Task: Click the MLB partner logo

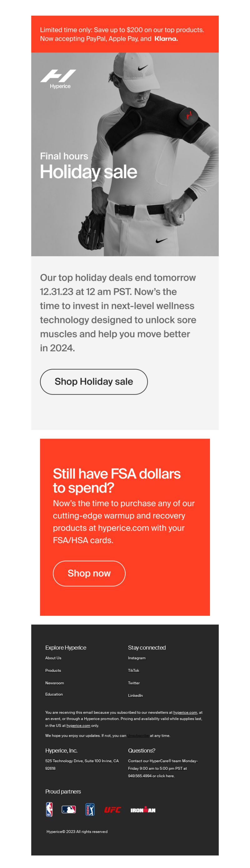Action: pyautogui.click(x=69, y=809)
